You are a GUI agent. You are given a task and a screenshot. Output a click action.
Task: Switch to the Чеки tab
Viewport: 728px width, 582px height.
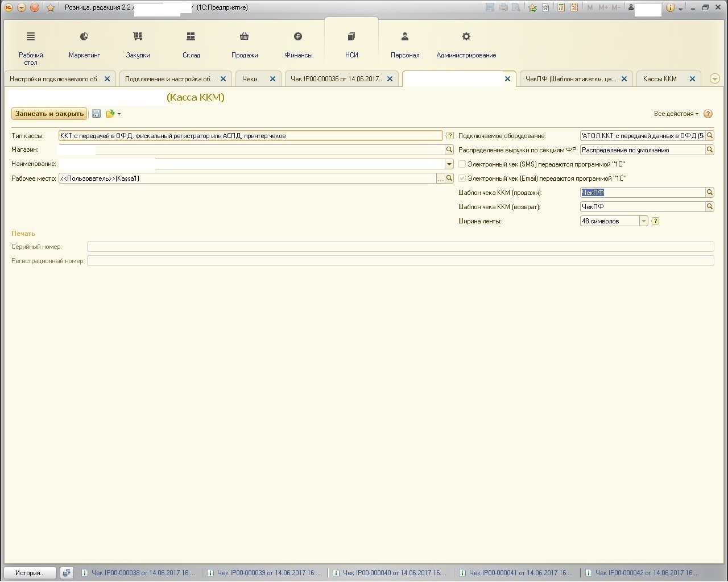250,79
